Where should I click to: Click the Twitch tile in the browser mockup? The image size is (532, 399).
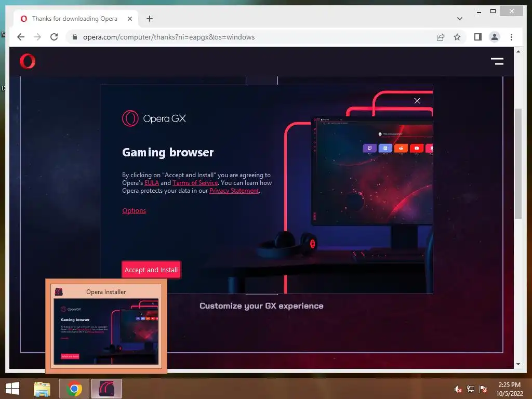tap(369, 148)
